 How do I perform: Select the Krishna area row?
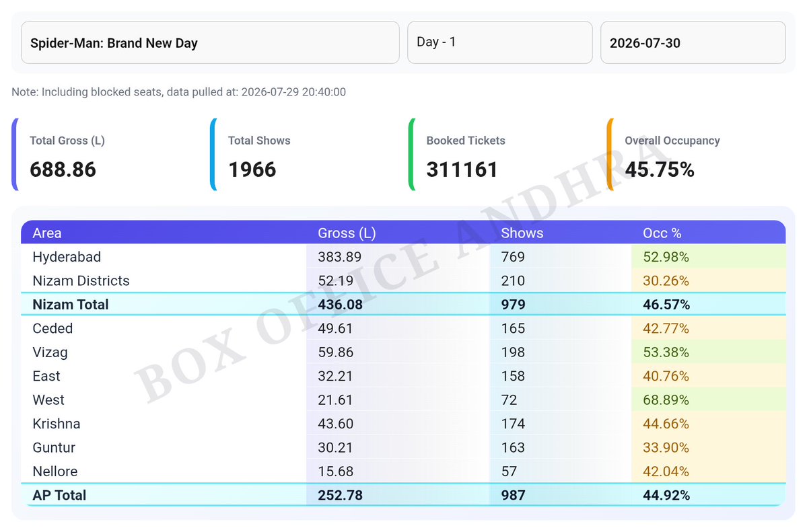click(403, 424)
